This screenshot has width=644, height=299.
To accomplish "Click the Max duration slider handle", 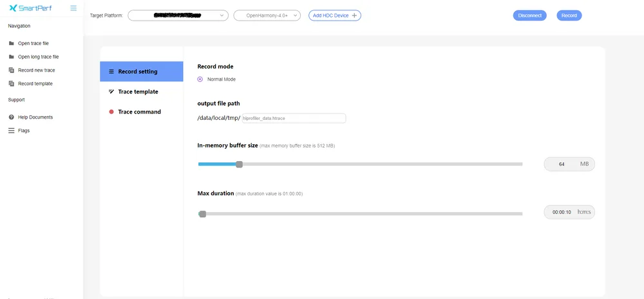I will pyautogui.click(x=202, y=214).
